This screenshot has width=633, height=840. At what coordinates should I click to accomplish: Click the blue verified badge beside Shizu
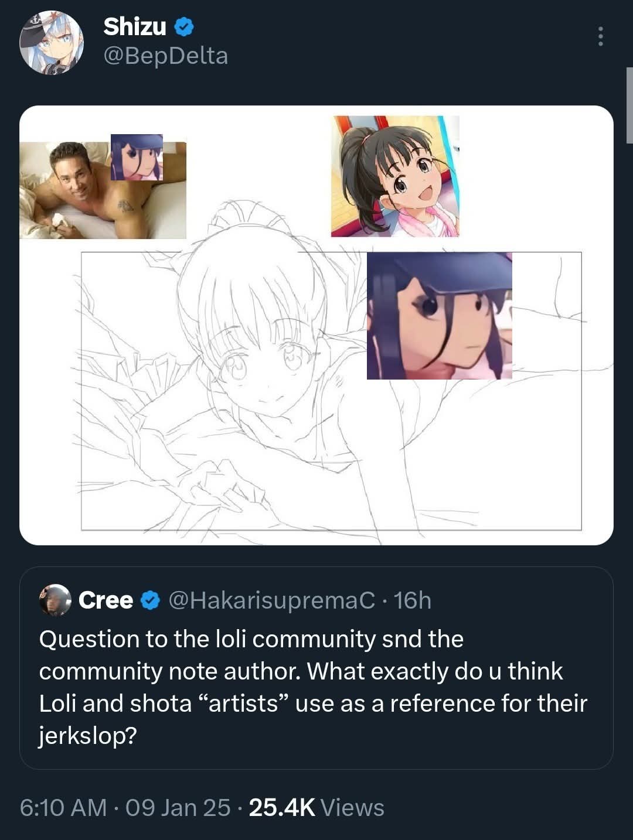(185, 27)
